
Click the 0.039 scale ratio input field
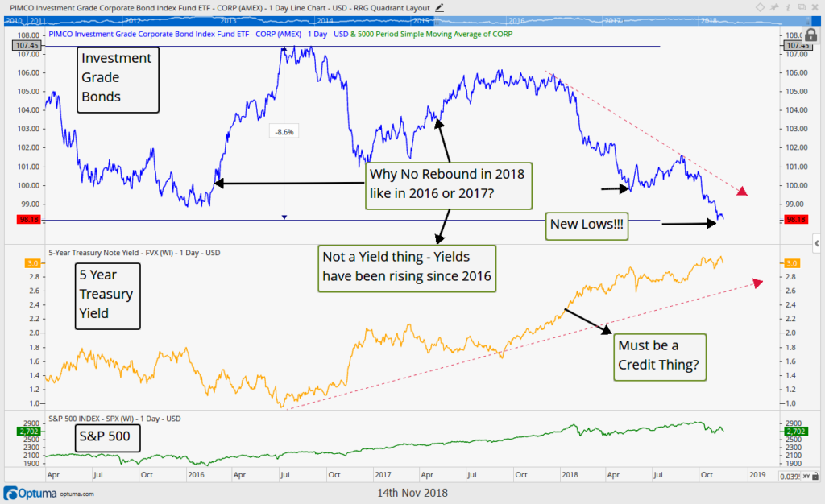coord(790,476)
